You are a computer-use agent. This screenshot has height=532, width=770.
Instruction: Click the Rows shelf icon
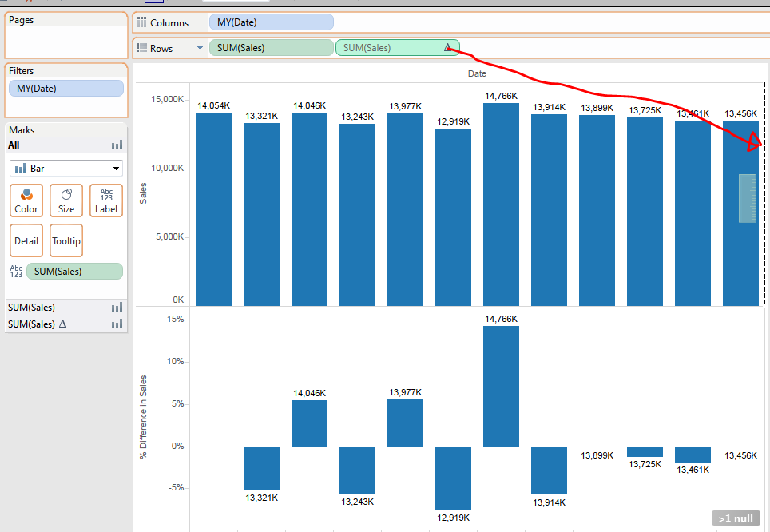[142, 48]
